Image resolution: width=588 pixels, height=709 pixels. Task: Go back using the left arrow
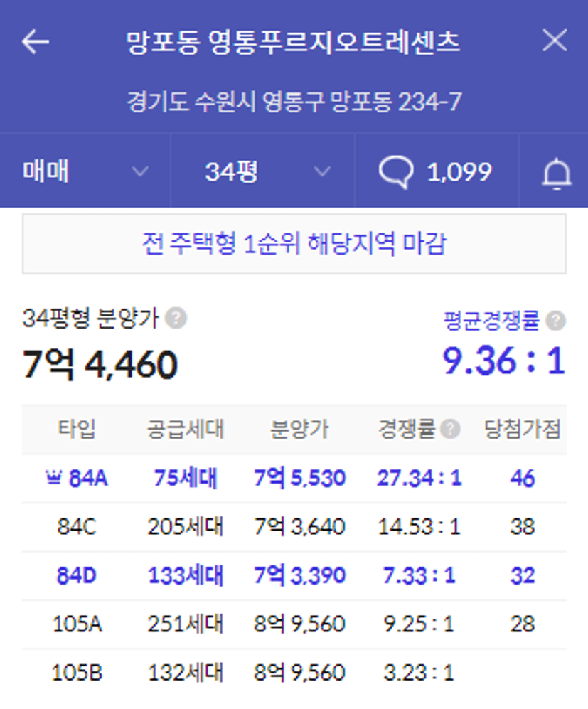(x=36, y=41)
